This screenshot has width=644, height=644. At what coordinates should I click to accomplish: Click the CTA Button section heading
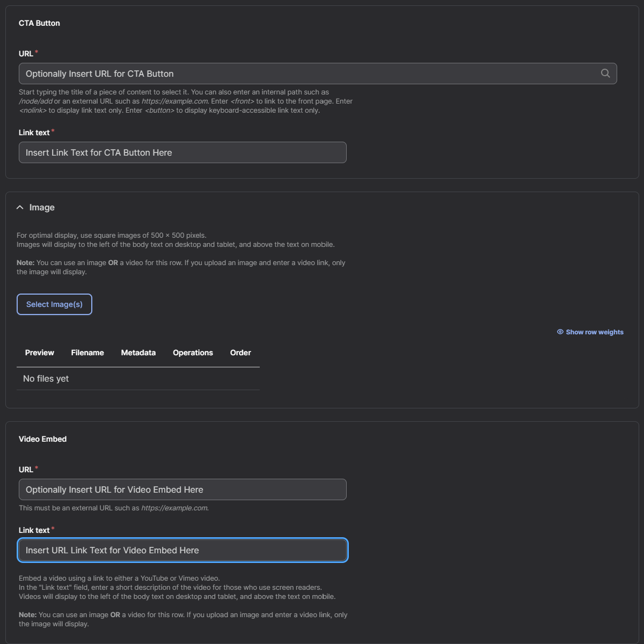click(39, 23)
